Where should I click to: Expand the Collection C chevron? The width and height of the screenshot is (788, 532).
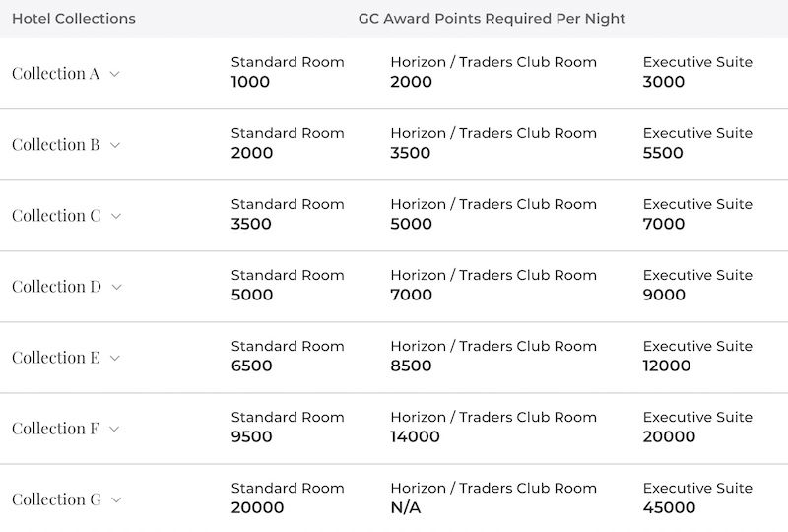click(x=116, y=216)
